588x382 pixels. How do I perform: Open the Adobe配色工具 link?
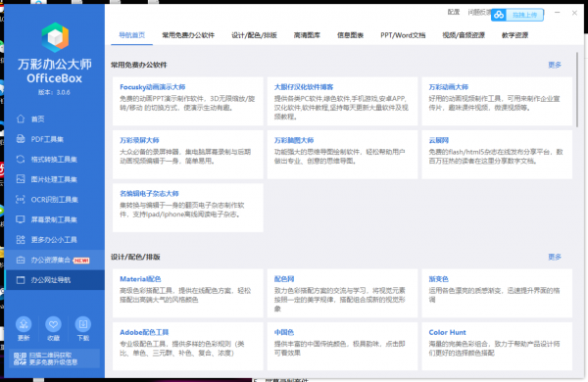pos(144,332)
